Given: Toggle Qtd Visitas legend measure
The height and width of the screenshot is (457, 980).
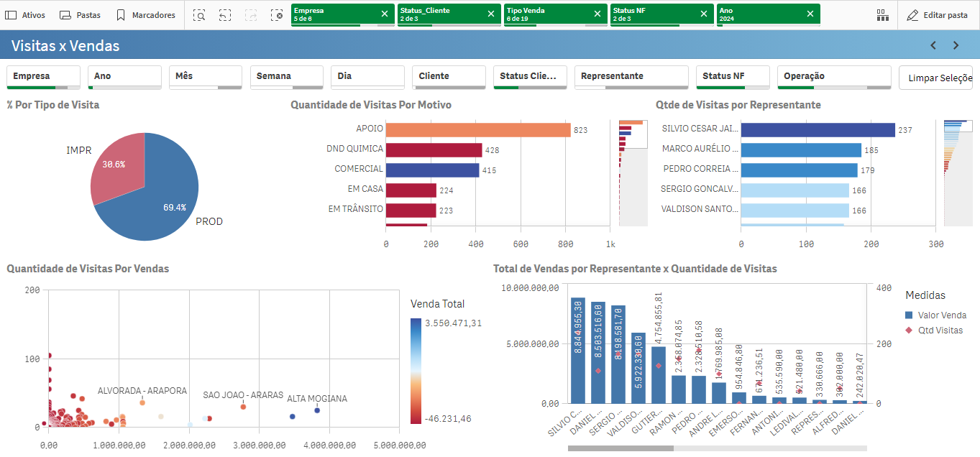Looking at the screenshot, I should pos(935,330).
